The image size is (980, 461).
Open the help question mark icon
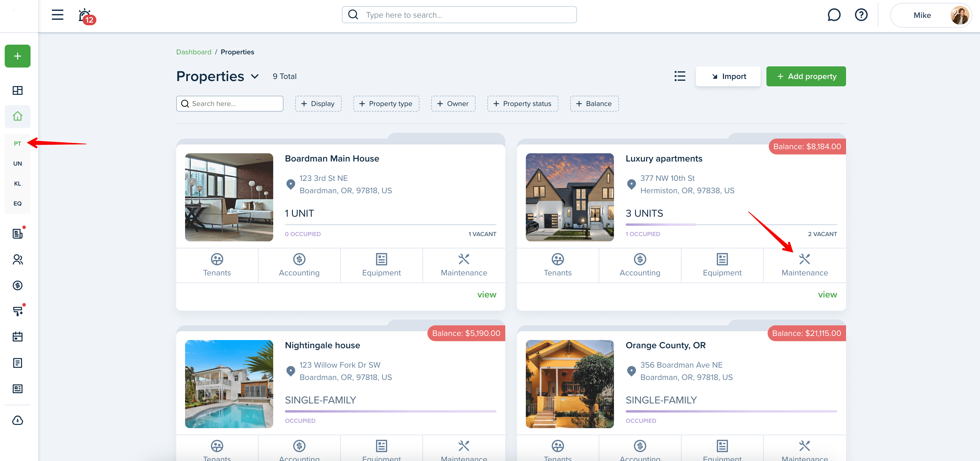pyautogui.click(x=861, y=15)
